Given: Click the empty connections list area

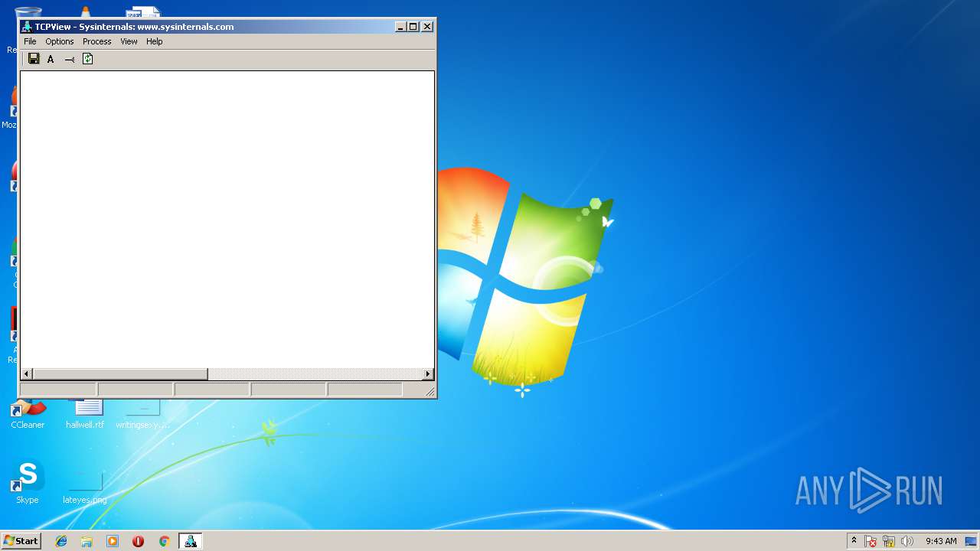Looking at the screenshot, I should [x=227, y=220].
